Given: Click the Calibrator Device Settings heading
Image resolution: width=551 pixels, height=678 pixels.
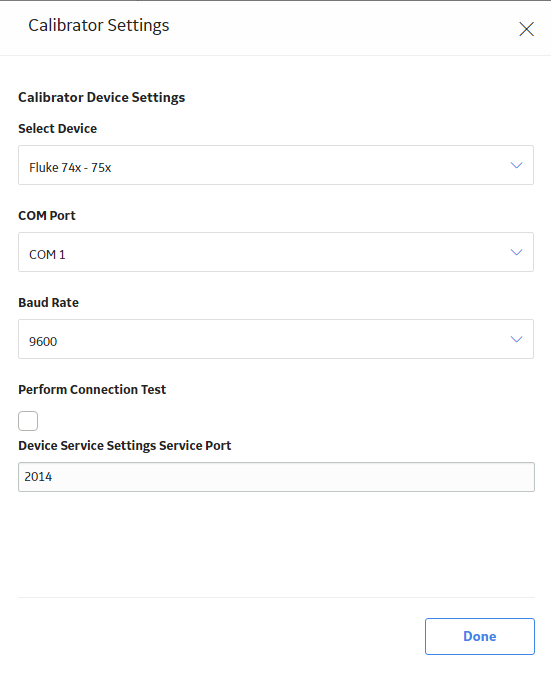Looking at the screenshot, I should coord(102,97).
